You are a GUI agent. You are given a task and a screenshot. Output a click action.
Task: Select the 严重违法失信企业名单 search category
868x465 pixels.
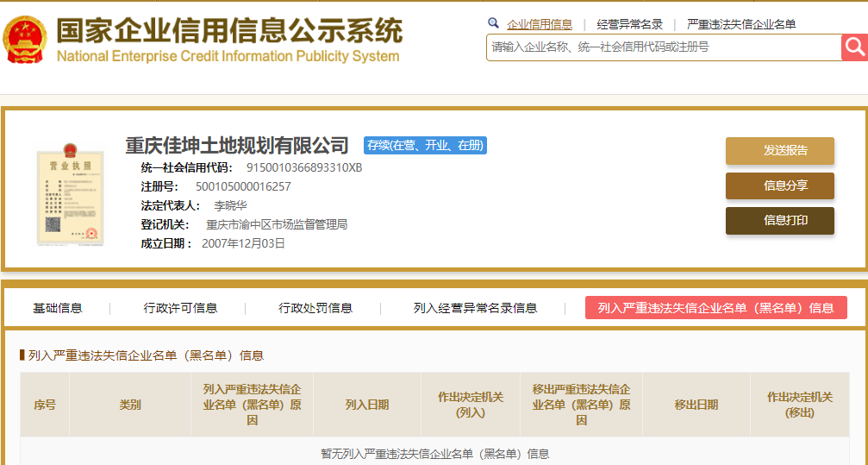pyautogui.click(x=741, y=24)
